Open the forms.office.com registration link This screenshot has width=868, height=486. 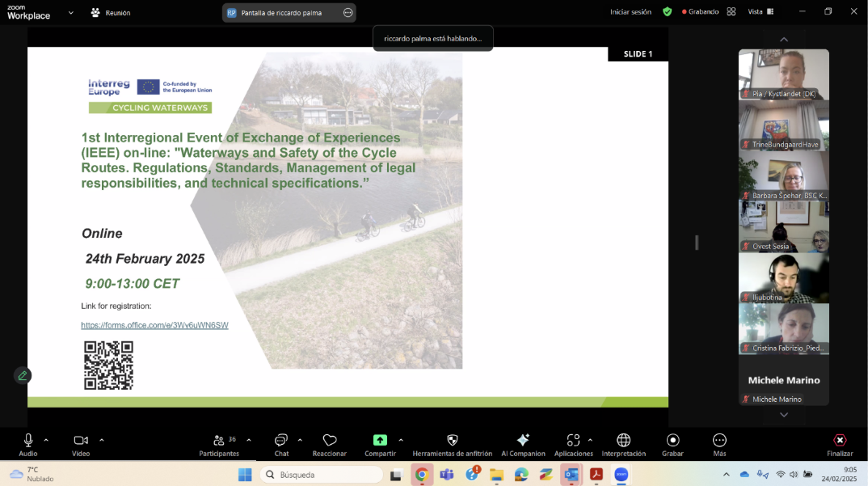[154, 325]
